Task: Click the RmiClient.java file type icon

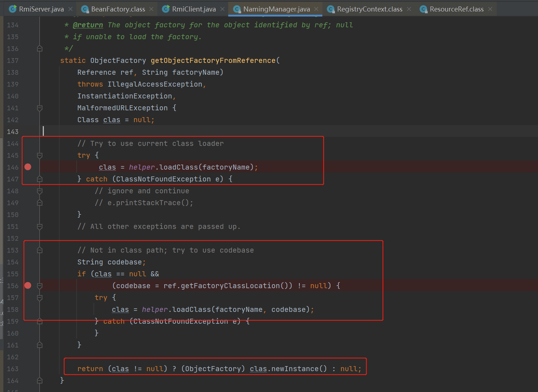Action: pyautogui.click(x=166, y=9)
